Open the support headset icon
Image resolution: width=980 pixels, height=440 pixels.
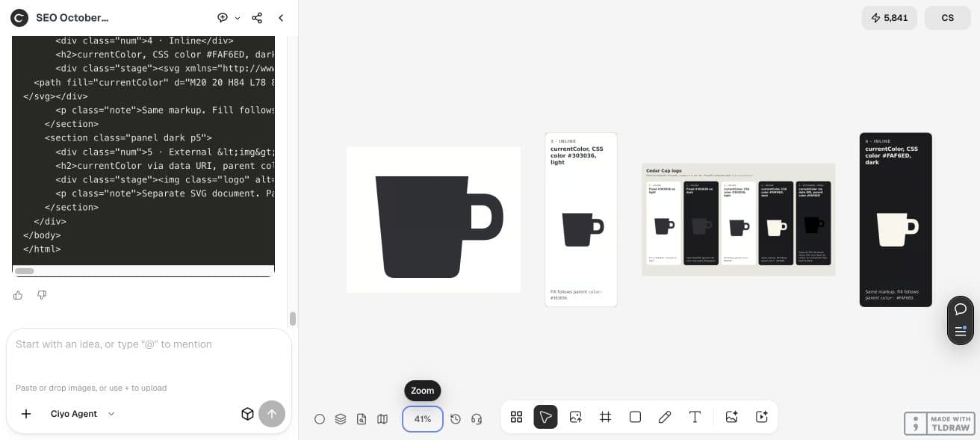pos(477,419)
